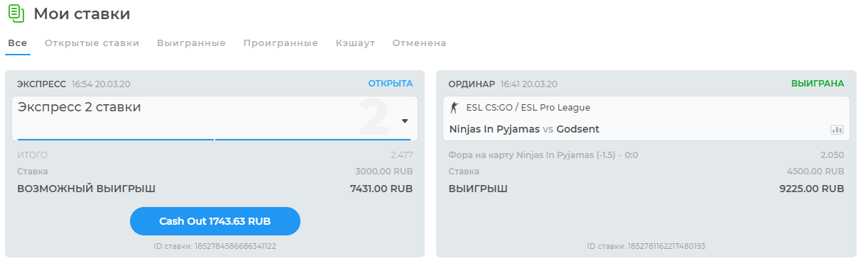Open the Ninjas In Pyjamas vs Godsent match
The height and width of the screenshot is (268, 868).
pyautogui.click(x=524, y=130)
